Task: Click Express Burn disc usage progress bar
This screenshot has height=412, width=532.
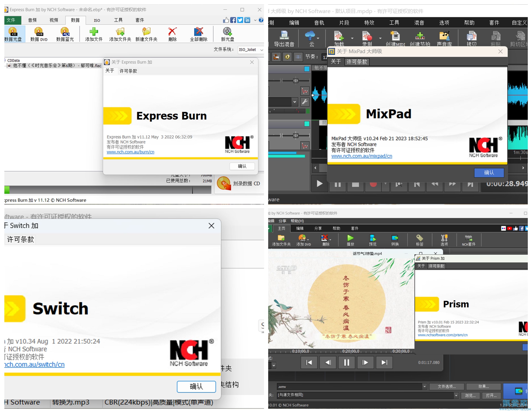Action: 108,190
